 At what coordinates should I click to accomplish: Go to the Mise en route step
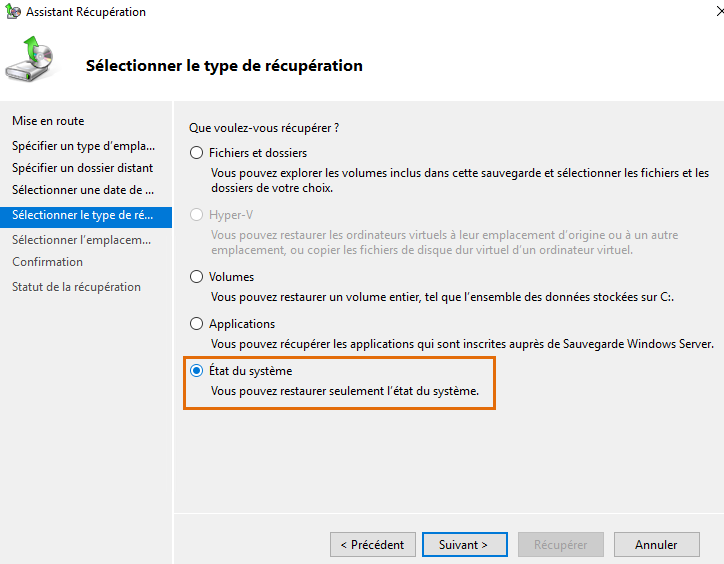point(48,121)
